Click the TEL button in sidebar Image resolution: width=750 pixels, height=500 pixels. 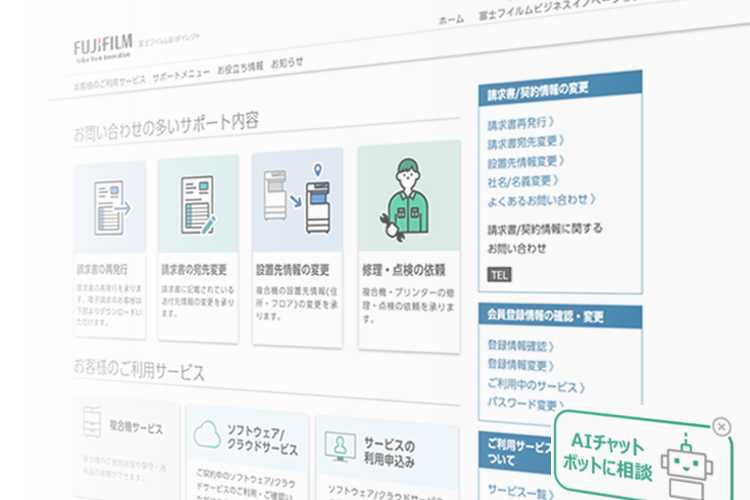pyautogui.click(x=498, y=273)
